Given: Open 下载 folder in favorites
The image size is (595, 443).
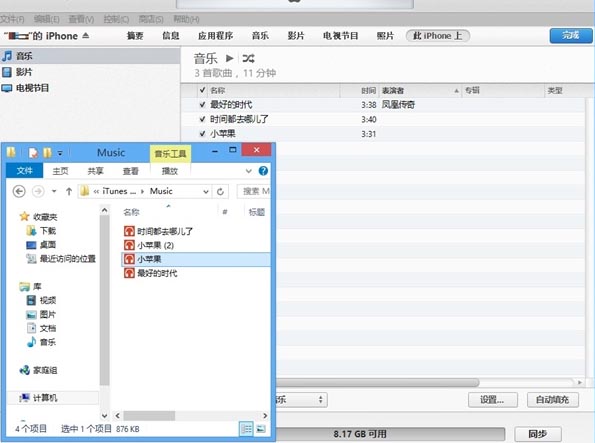Looking at the screenshot, I should click(x=41, y=230).
